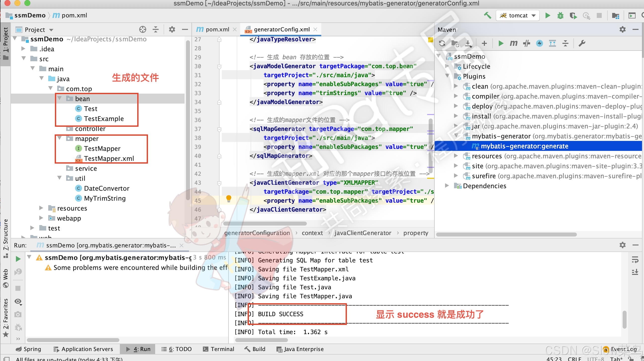The width and height of the screenshot is (644, 361).
Task: Open the Project Structure icon
Action: [x=615, y=15]
